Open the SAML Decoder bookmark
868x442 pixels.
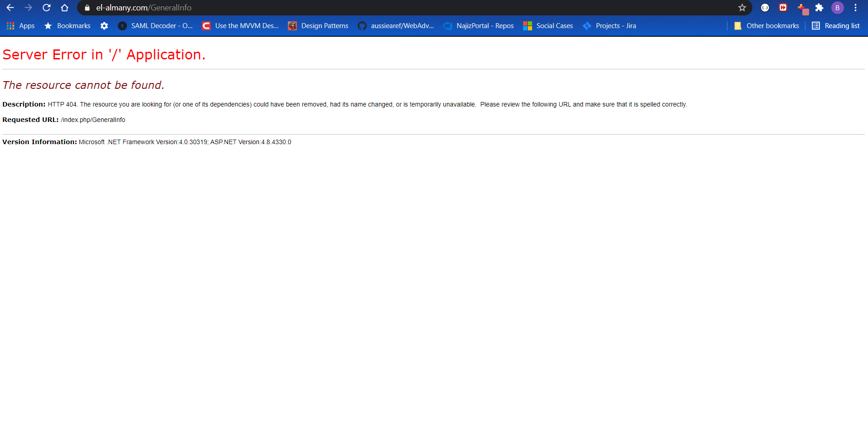(x=155, y=26)
